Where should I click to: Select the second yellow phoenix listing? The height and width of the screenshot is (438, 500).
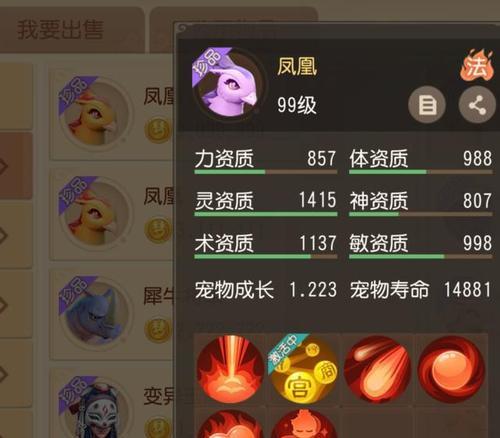pos(111,214)
